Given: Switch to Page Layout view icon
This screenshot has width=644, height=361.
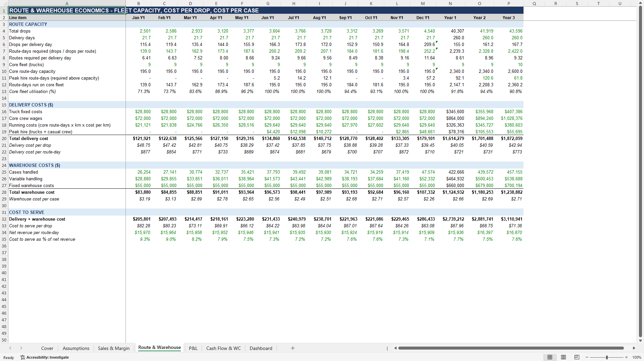Looking at the screenshot, I should (x=563, y=357).
